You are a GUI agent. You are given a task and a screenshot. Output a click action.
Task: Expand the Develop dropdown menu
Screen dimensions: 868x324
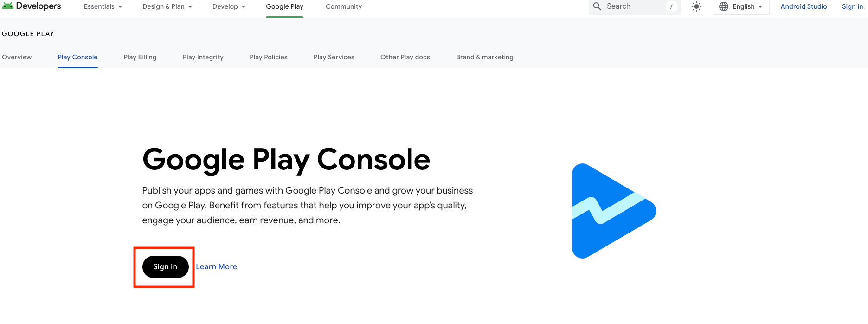pos(229,6)
